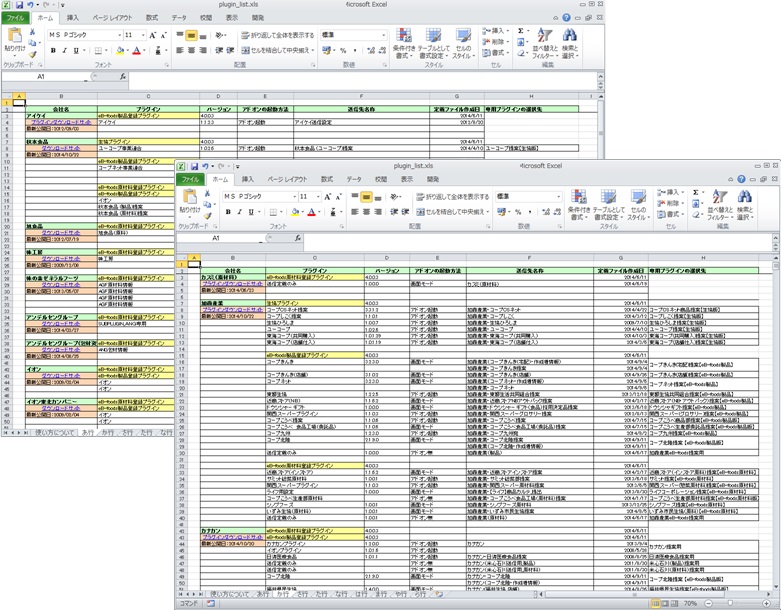Click Format Painter brush in front window

[x=208, y=216]
